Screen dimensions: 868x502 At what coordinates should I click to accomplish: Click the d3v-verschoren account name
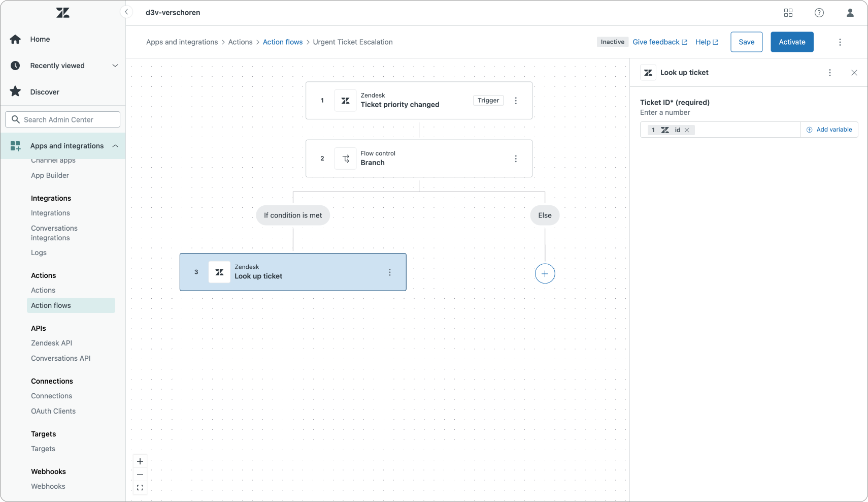pyautogui.click(x=173, y=13)
